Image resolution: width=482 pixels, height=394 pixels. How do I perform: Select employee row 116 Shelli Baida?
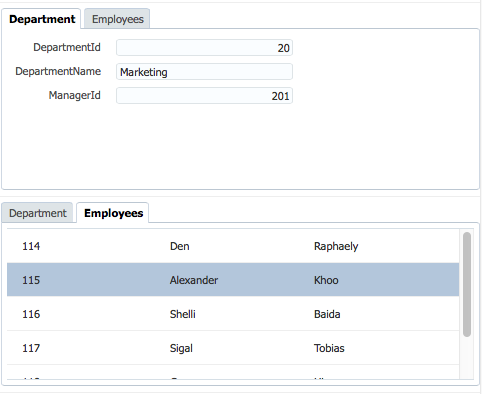point(233,314)
